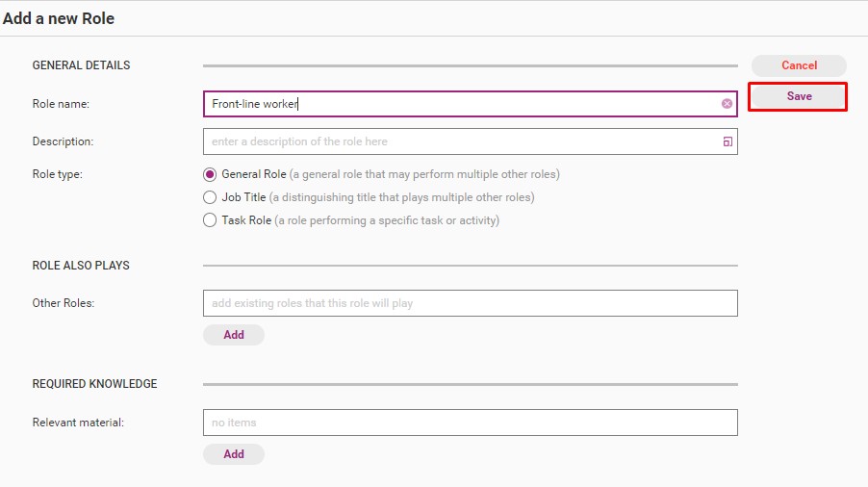
Task: Click the 'Relevant material:' label
Action: point(78,423)
